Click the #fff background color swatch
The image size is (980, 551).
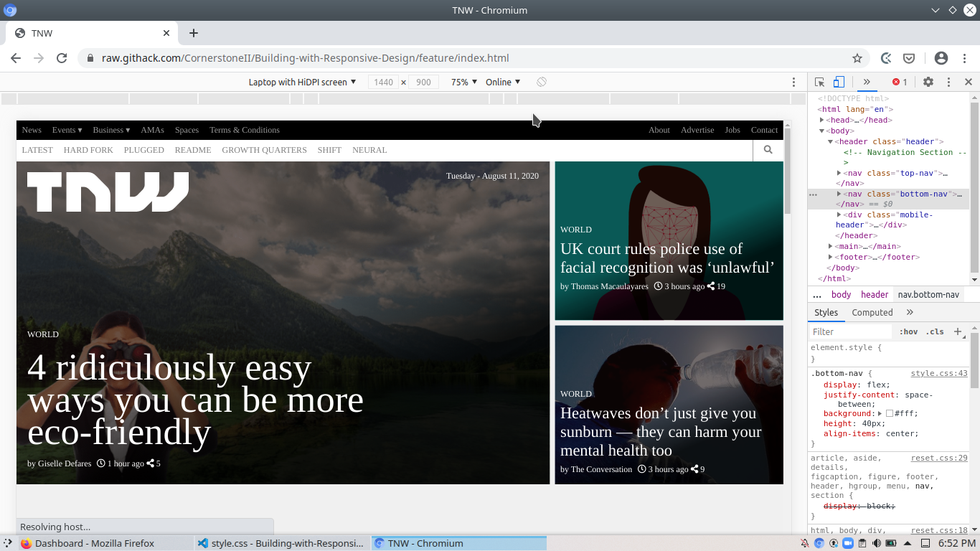(x=890, y=414)
